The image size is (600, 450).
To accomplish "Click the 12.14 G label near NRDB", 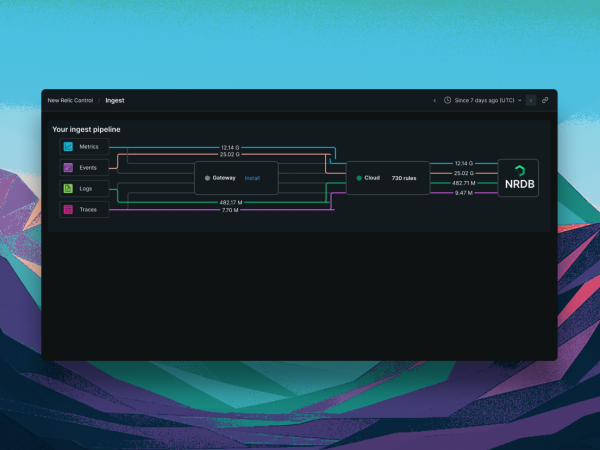I will click(x=464, y=163).
